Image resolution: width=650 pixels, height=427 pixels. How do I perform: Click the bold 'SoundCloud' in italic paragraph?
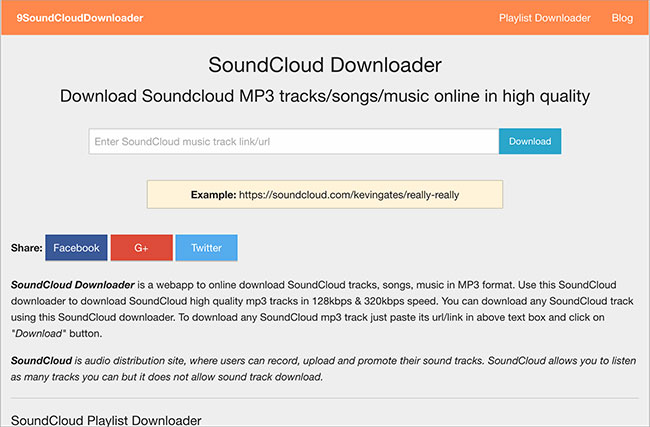(41, 361)
